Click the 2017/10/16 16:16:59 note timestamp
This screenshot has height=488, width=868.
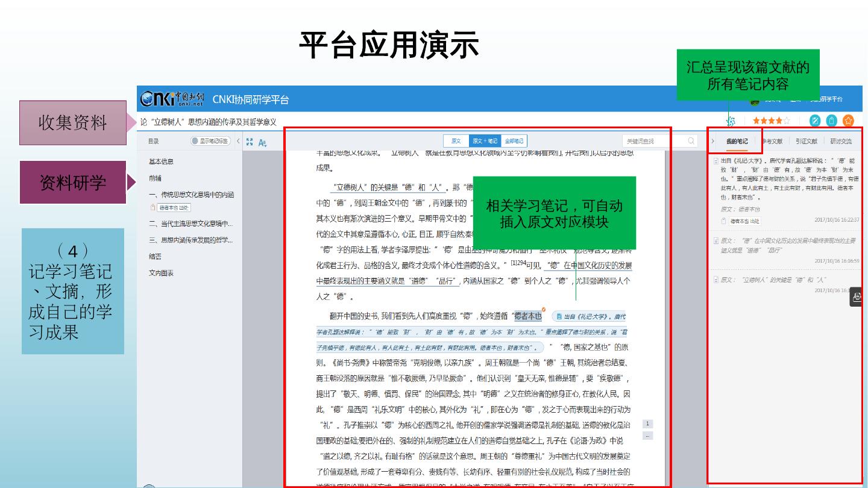pos(837,261)
